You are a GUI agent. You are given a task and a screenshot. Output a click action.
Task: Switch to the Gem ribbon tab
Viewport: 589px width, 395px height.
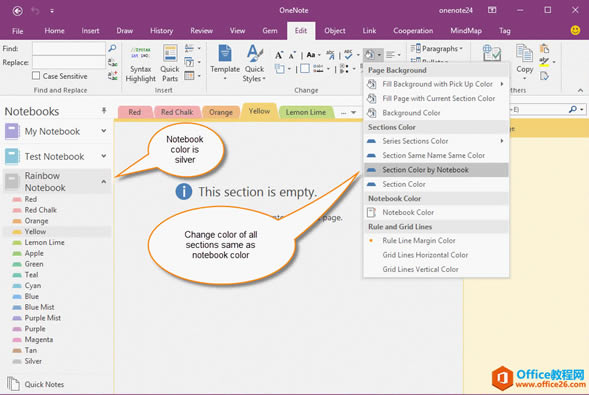(270, 31)
